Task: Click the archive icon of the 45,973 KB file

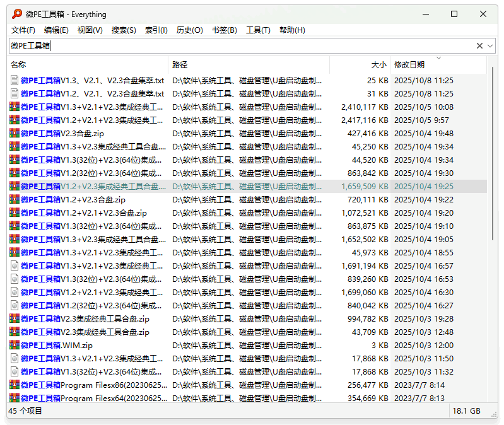Action: coord(15,252)
